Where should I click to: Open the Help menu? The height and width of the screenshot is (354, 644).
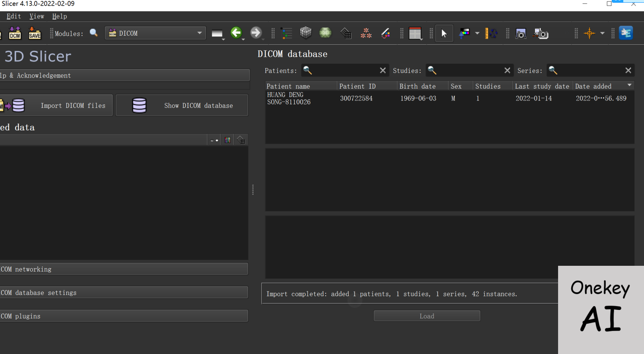[59, 16]
